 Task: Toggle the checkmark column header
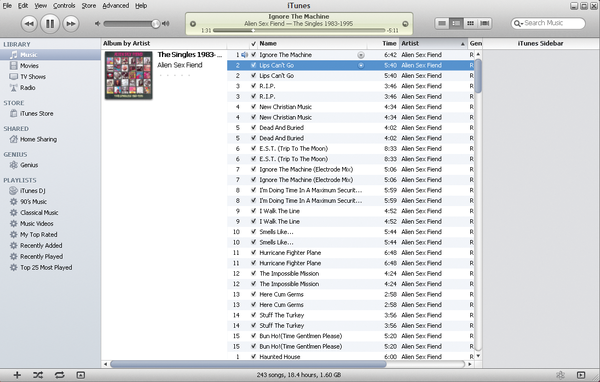(x=253, y=44)
